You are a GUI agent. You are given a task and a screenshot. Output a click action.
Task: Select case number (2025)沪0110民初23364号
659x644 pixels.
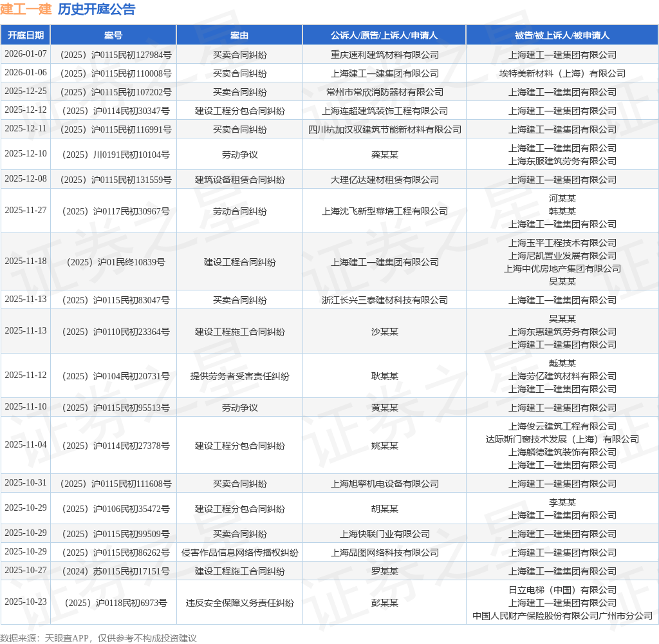(116, 332)
